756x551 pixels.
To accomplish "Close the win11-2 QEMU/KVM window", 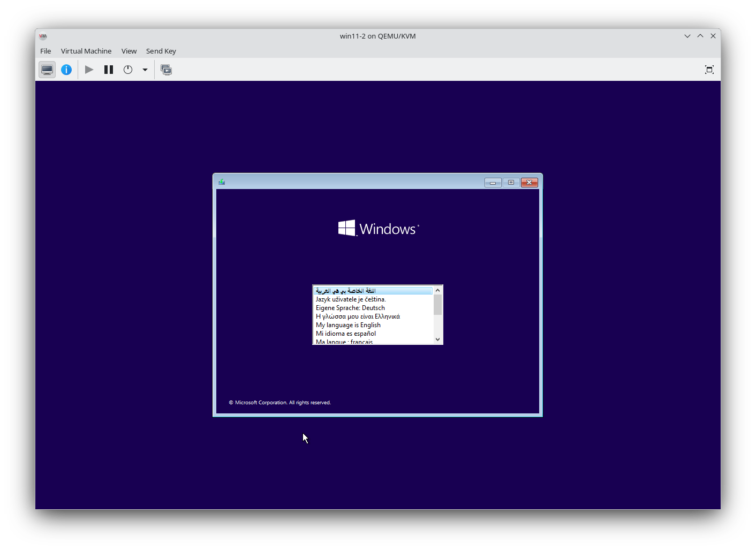I will [713, 36].
